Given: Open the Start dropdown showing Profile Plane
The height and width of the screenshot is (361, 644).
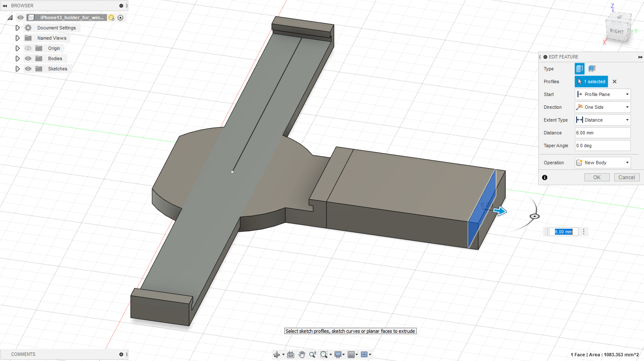Looking at the screenshot, I should (x=603, y=94).
